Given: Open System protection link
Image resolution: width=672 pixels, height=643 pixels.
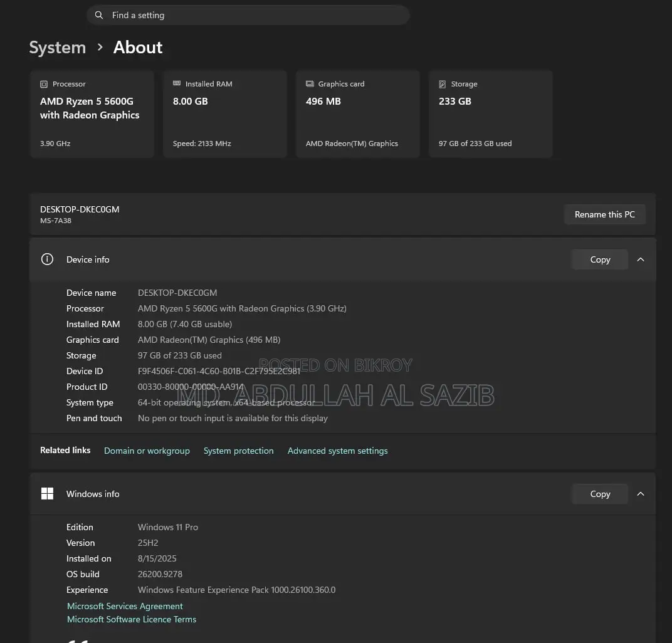Looking at the screenshot, I should click(238, 451).
